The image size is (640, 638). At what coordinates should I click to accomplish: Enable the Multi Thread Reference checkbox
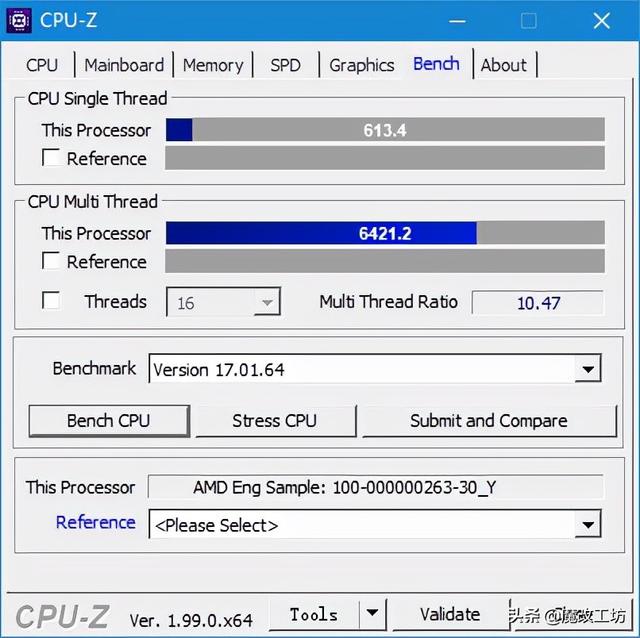pos(51,260)
